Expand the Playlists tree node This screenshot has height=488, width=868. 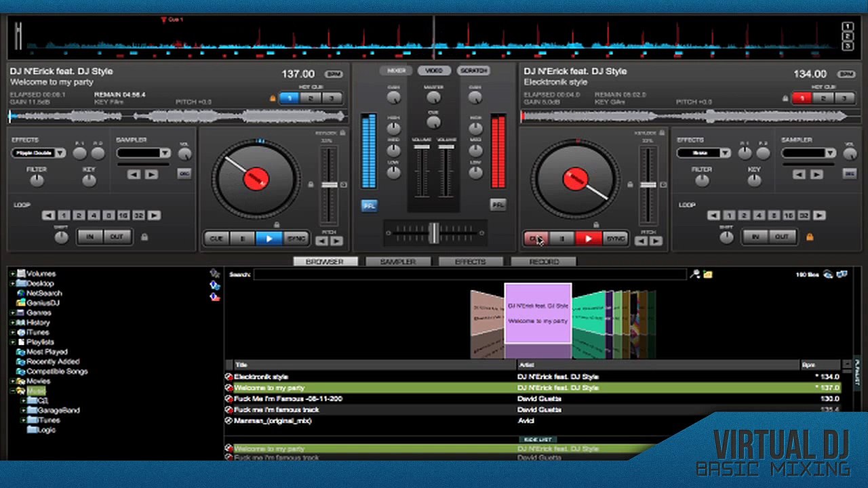pos(13,342)
